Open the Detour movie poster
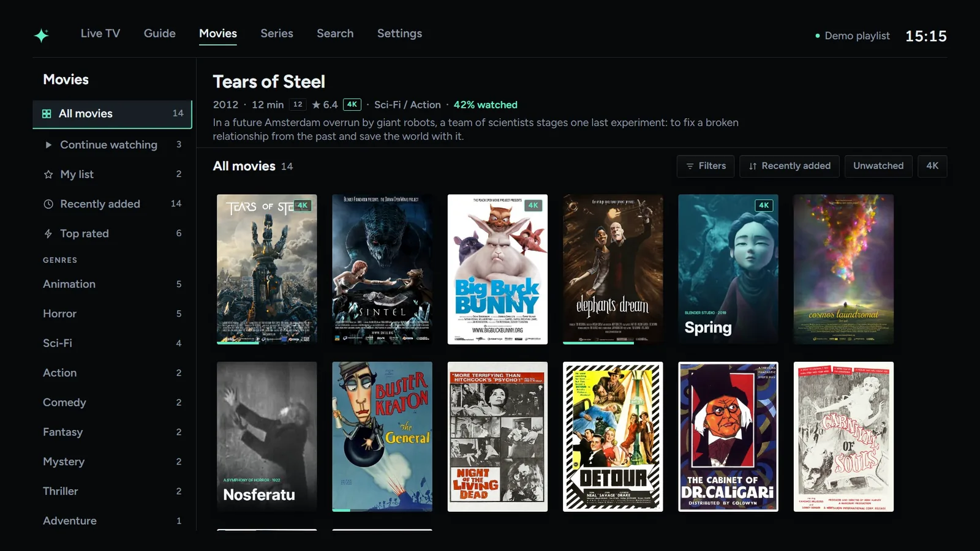980x551 pixels. pos(612,437)
